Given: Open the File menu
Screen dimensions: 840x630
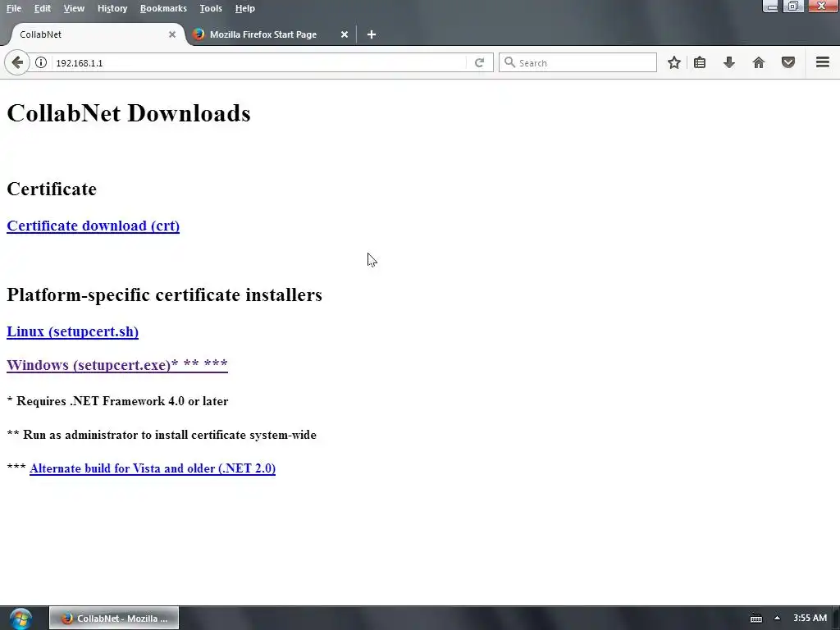Looking at the screenshot, I should tap(14, 8).
